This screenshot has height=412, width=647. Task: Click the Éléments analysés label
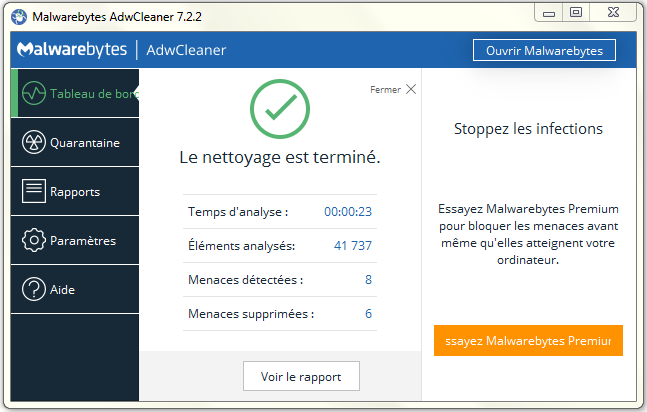coord(242,246)
